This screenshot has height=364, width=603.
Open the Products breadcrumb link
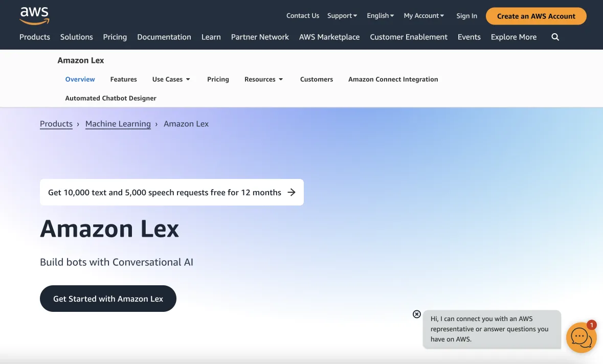(x=56, y=124)
